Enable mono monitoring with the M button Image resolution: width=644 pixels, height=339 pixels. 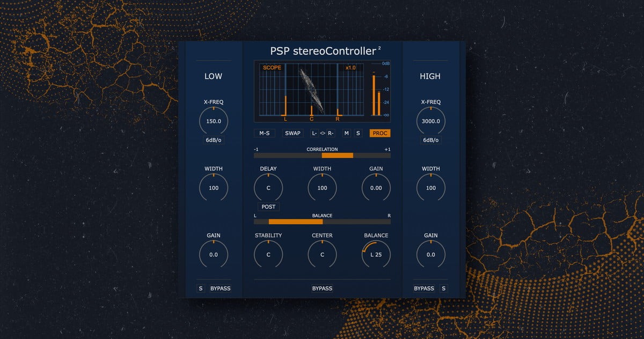[x=347, y=133]
